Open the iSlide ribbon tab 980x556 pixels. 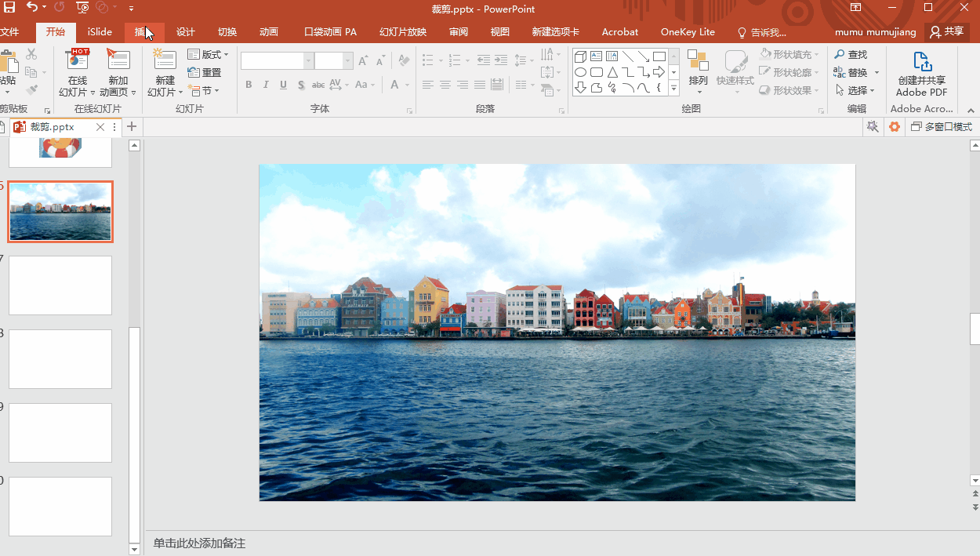(100, 32)
